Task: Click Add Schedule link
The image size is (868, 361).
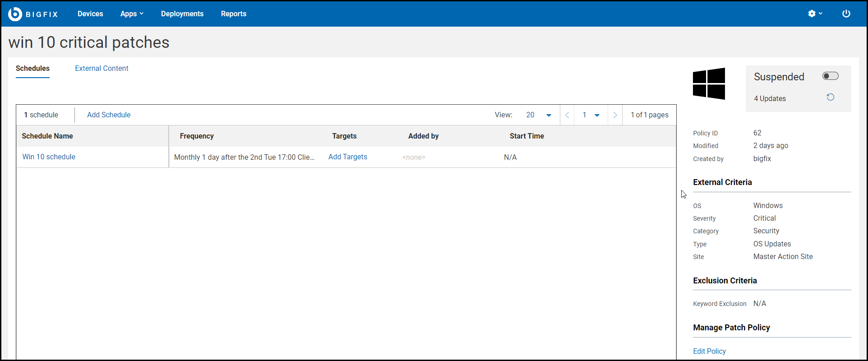Action: coord(109,115)
